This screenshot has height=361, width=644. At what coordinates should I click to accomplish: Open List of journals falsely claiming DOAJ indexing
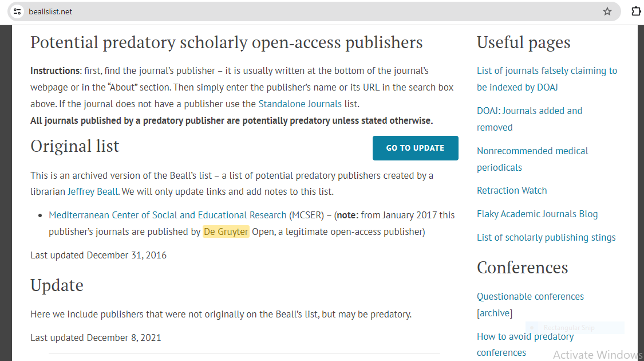(x=547, y=71)
